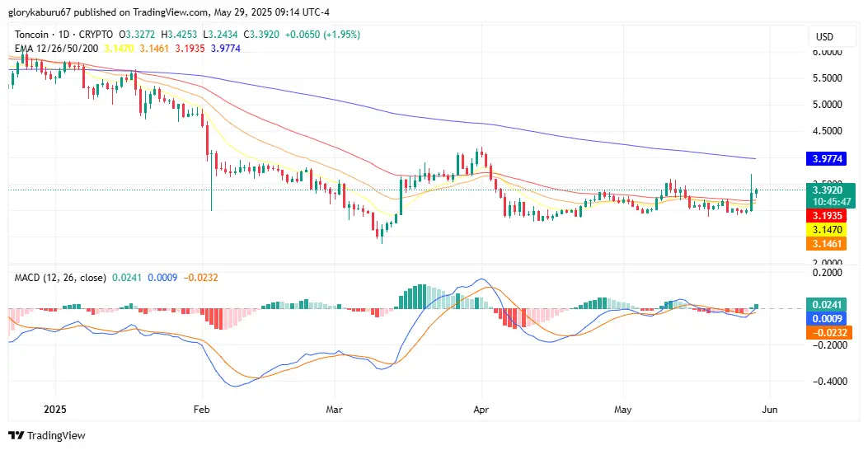The image size is (868, 450).
Task: Click the red 3.1935 EMA 50 label
Action: point(827,216)
